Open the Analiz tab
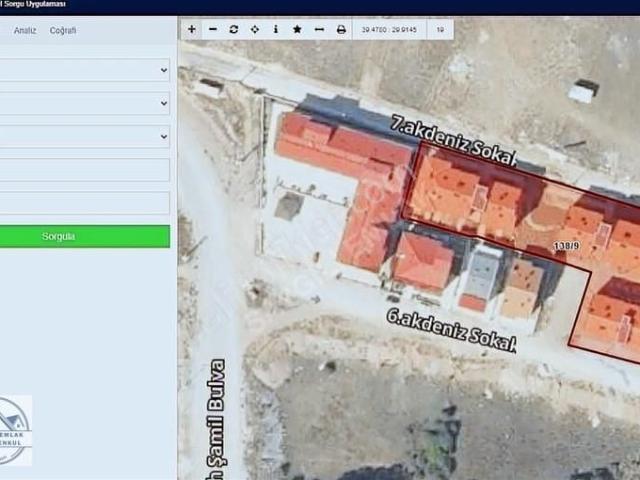640x480 pixels. (x=25, y=31)
